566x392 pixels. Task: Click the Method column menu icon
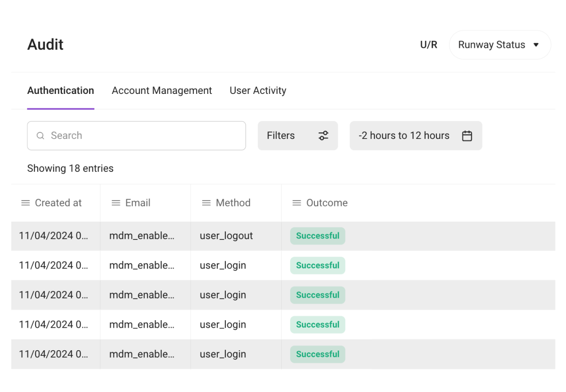(x=206, y=203)
